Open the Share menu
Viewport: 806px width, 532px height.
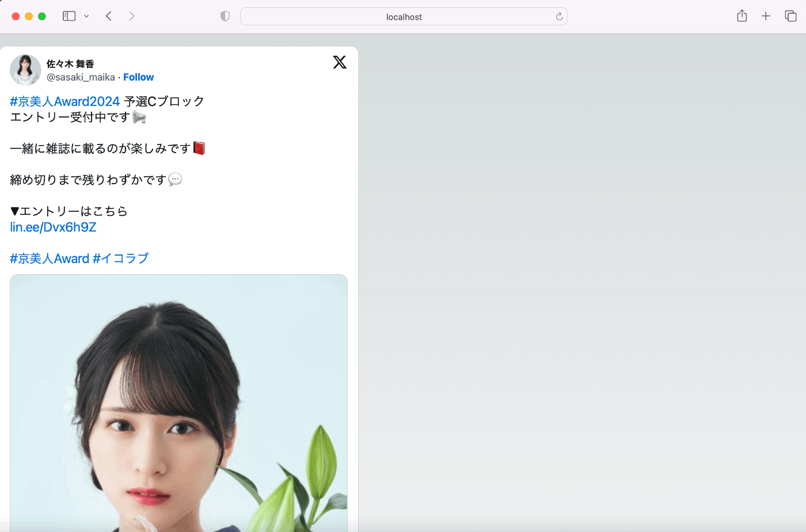coord(742,16)
